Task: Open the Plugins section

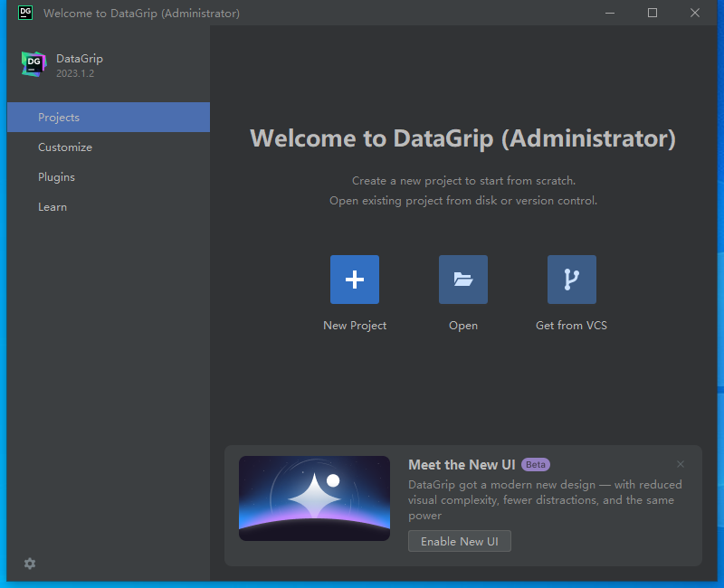Action: pos(58,176)
